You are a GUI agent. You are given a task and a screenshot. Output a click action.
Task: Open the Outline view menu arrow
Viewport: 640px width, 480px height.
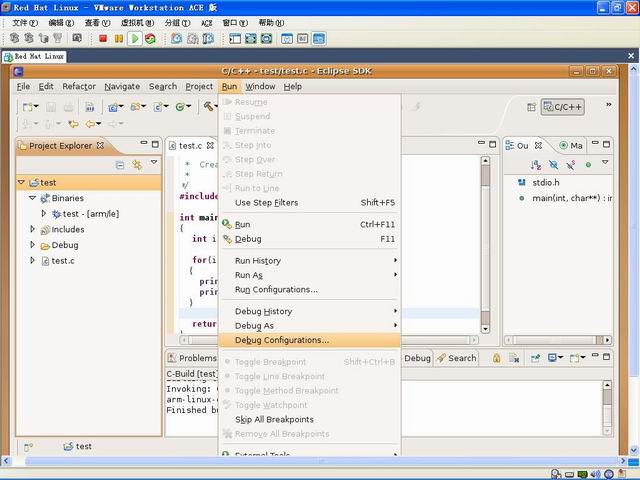coord(605,162)
